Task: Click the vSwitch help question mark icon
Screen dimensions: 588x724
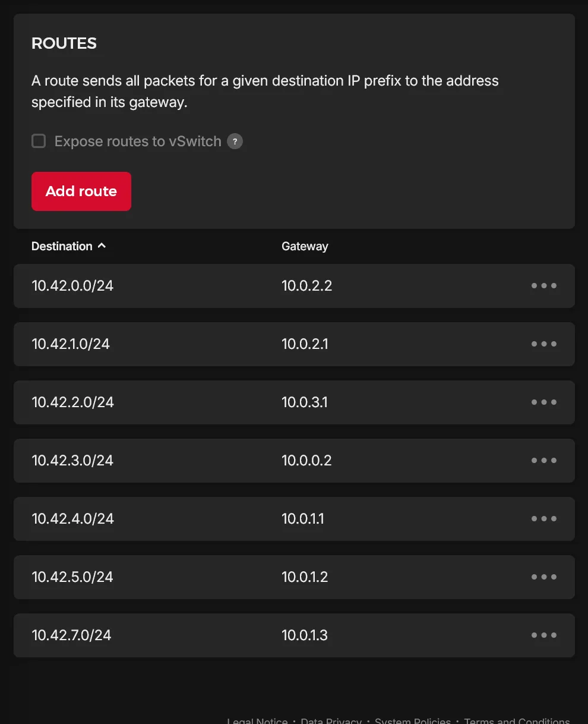Action: coord(235,141)
